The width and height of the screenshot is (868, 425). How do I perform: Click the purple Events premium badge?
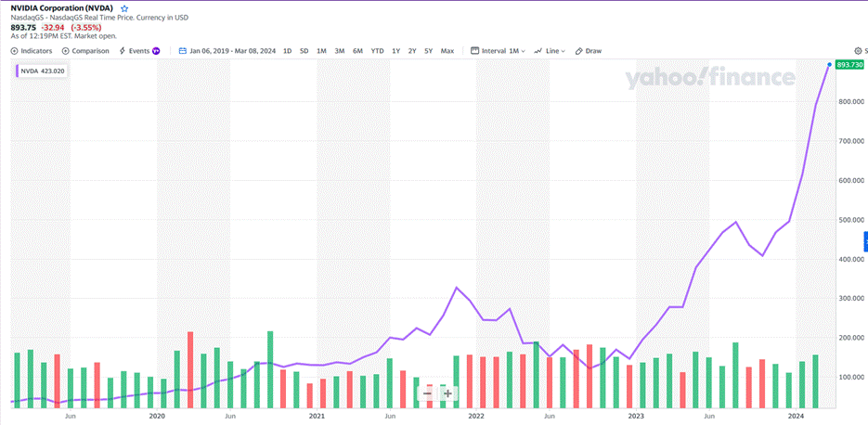coord(156,51)
